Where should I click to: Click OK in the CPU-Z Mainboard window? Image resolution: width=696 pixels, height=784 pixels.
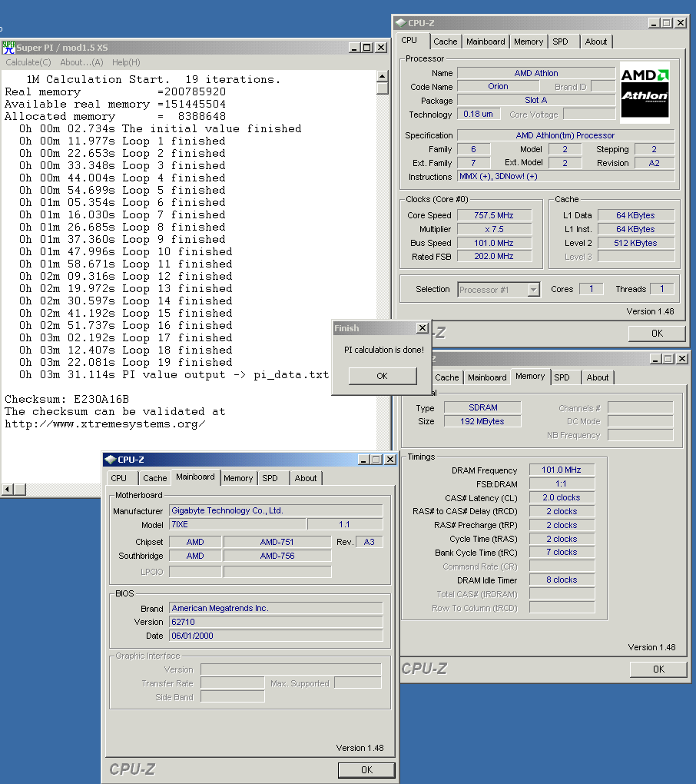366,770
